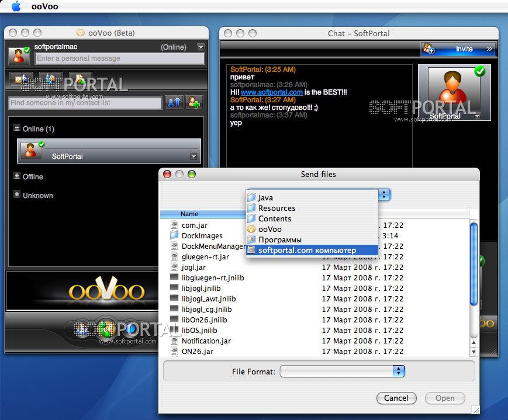Click the SoftPortal contact name in the list
This screenshot has height=420, width=508.
67,157
